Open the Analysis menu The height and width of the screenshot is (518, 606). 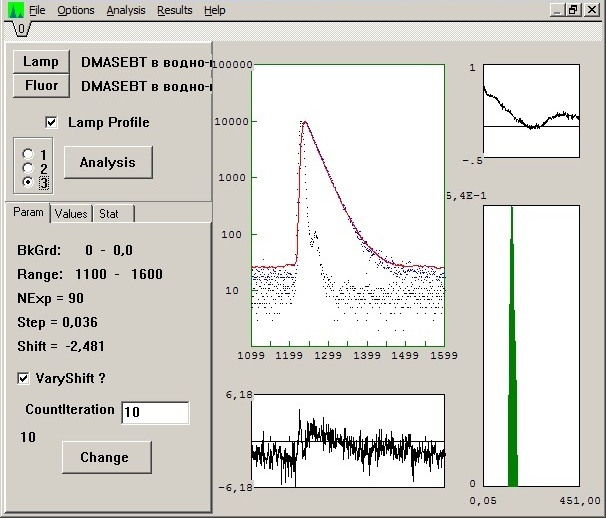click(x=126, y=10)
